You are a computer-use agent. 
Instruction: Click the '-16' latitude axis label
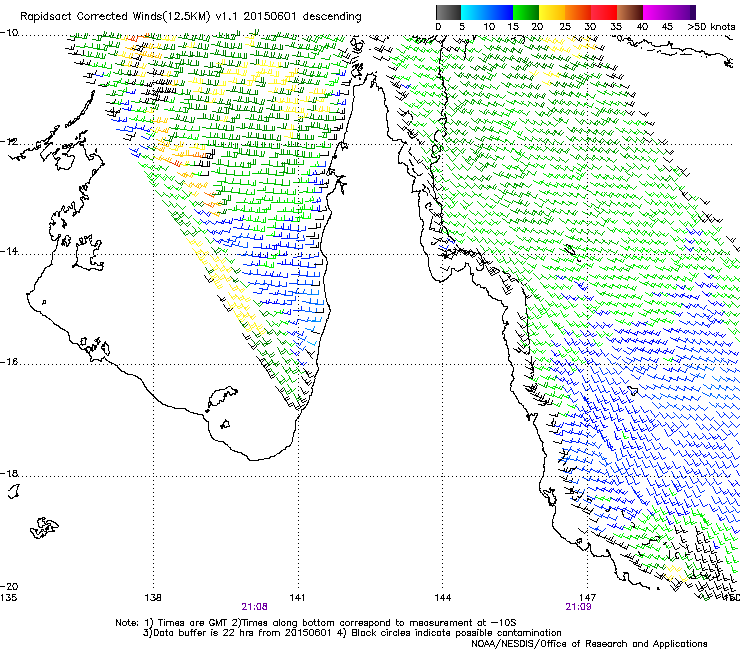[x=9, y=362]
